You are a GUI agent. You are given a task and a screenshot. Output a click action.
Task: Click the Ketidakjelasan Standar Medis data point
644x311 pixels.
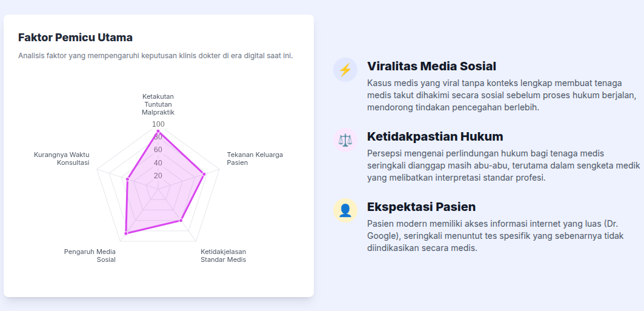coord(181,221)
